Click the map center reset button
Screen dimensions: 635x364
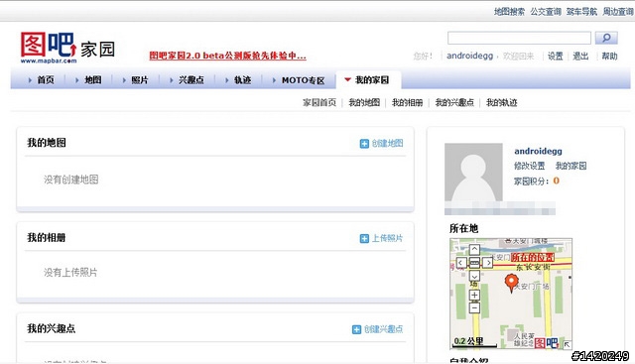[474, 263]
